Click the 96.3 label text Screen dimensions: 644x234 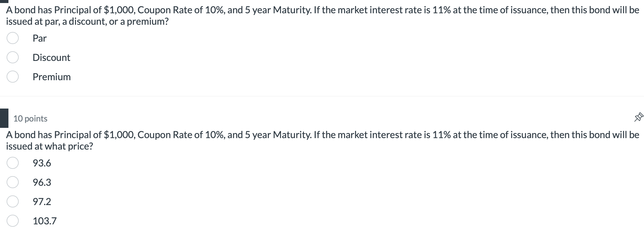click(x=42, y=182)
